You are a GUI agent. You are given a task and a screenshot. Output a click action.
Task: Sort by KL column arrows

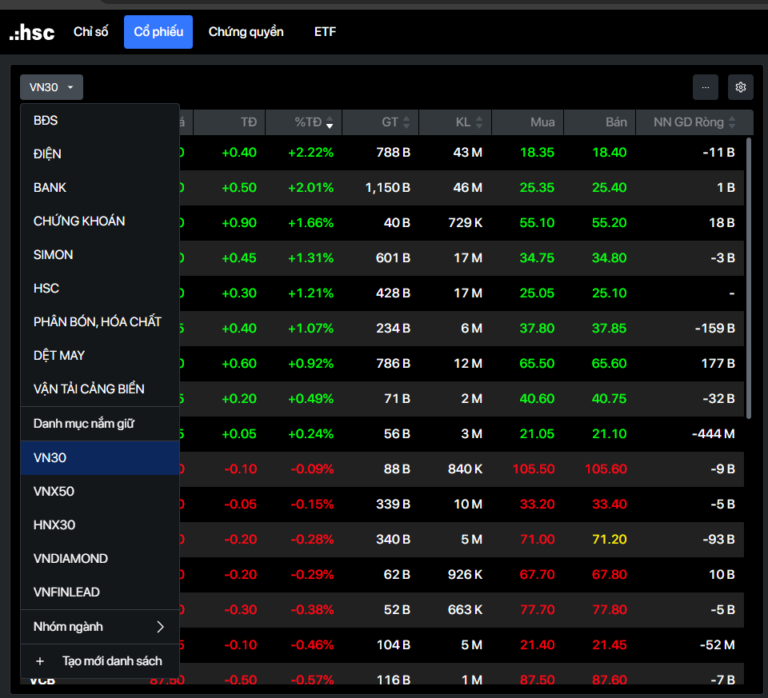(x=479, y=123)
